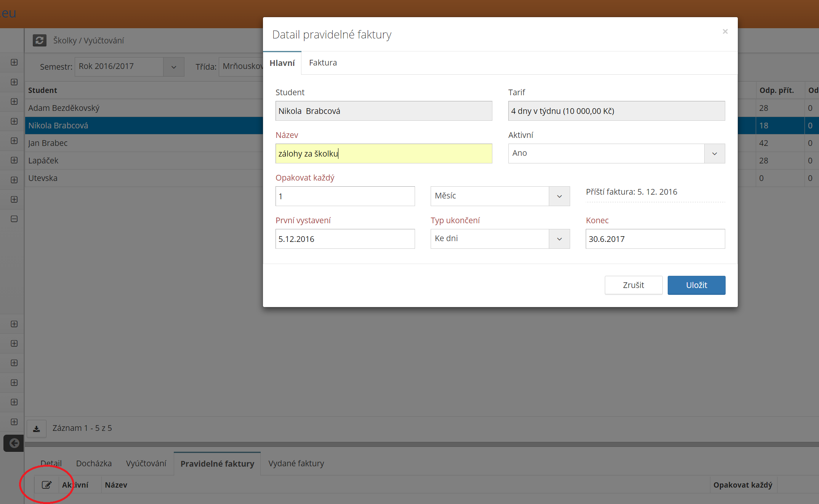Click the refresh icon beside Školky / Vyúčtování
This screenshot has width=819, height=504.
(39, 40)
